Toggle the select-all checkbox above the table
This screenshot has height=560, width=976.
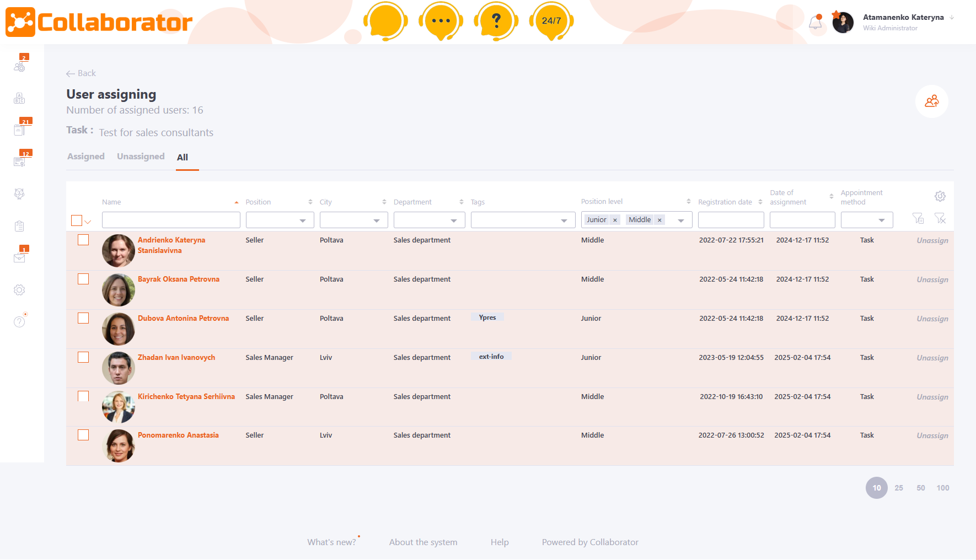[77, 220]
